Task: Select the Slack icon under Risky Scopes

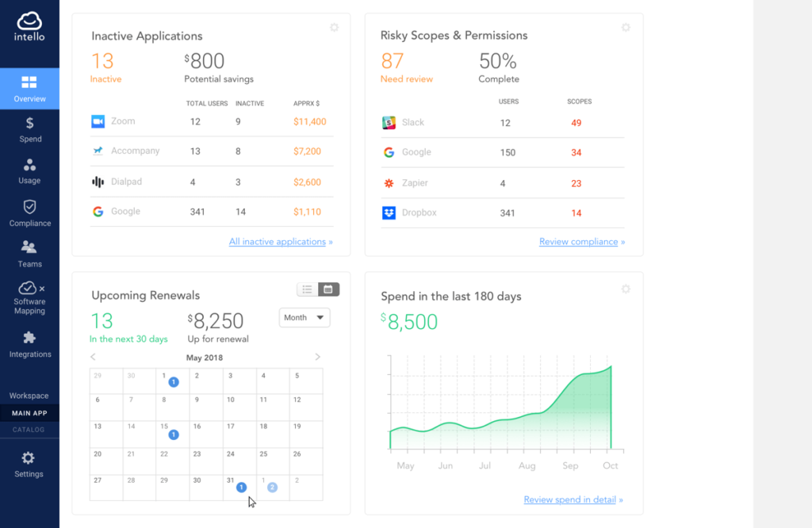Action: (389, 122)
